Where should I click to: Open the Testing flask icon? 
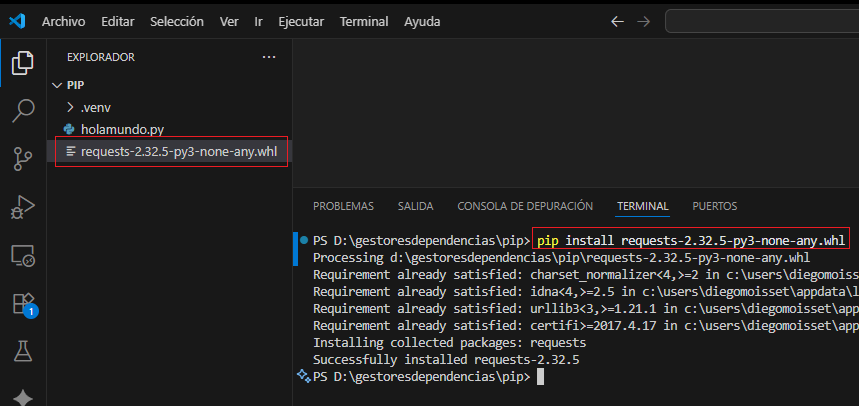point(22,350)
